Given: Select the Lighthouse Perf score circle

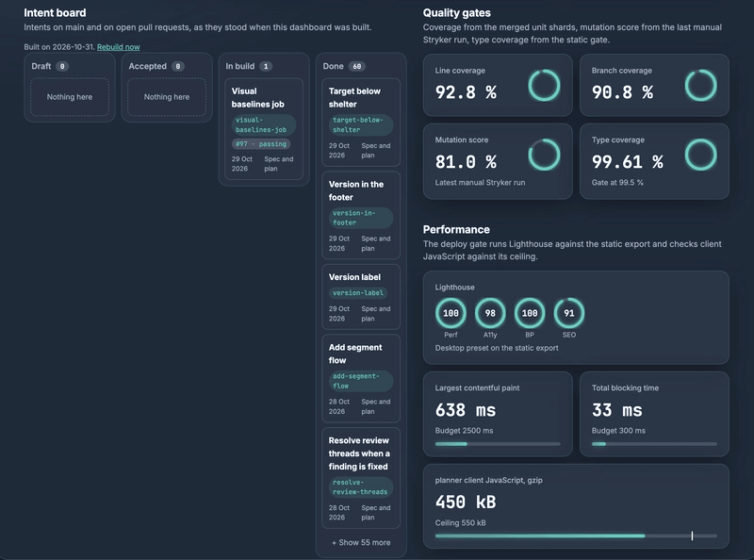Looking at the screenshot, I should [451, 313].
